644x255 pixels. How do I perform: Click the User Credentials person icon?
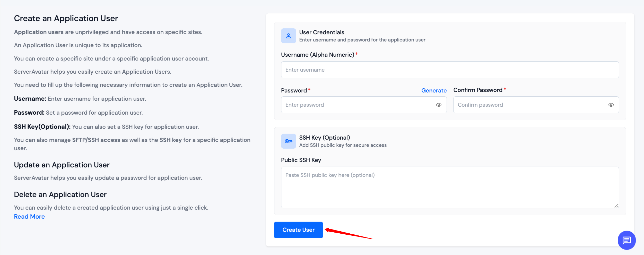tap(288, 36)
